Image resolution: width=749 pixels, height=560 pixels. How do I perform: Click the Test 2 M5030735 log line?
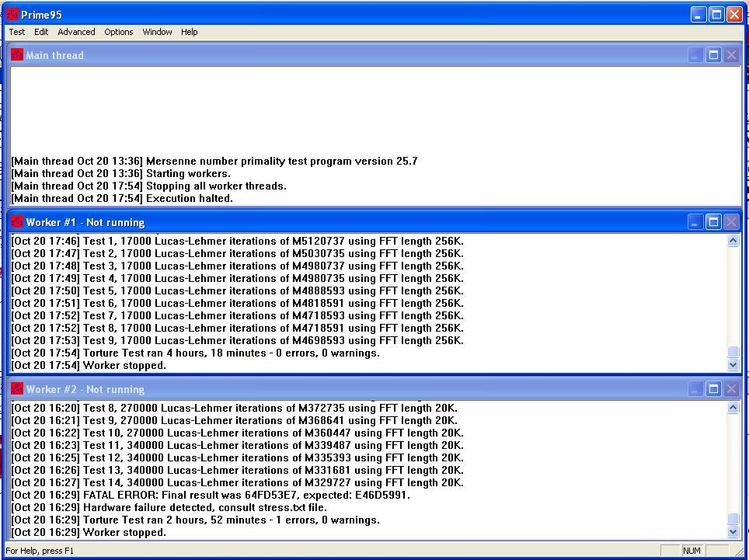237,253
